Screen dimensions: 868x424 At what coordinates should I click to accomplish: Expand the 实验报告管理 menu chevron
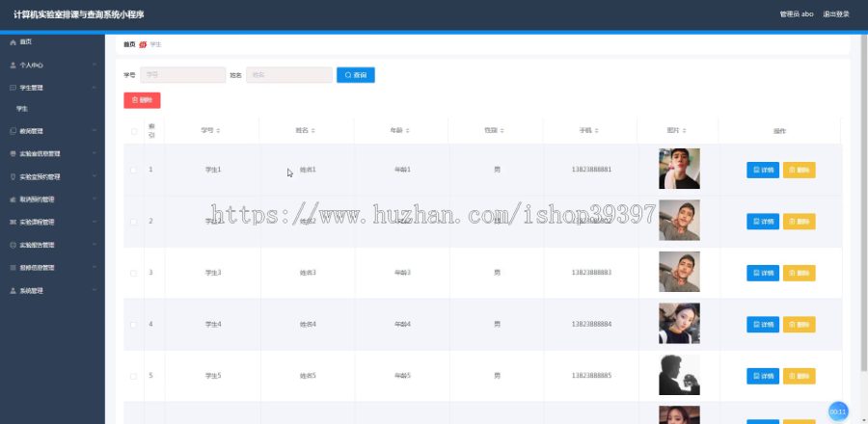click(95, 245)
